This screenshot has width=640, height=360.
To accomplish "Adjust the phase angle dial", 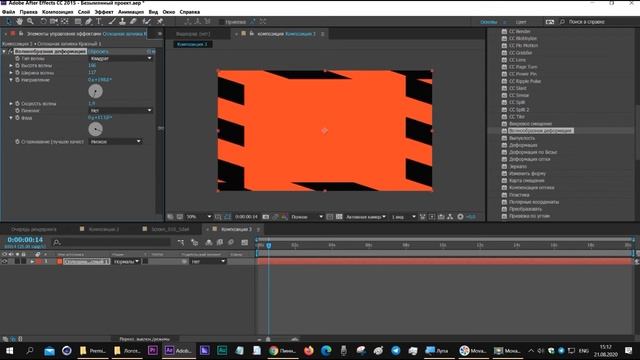I will (x=96, y=129).
